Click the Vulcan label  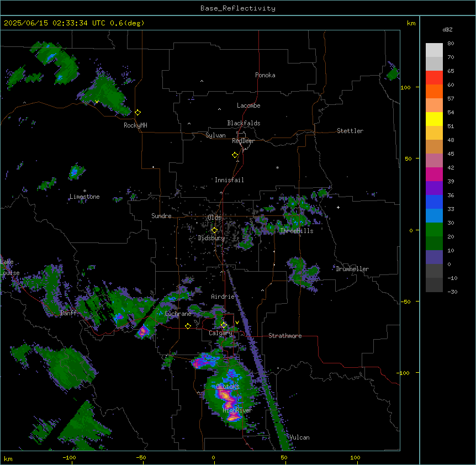[x=300, y=437]
